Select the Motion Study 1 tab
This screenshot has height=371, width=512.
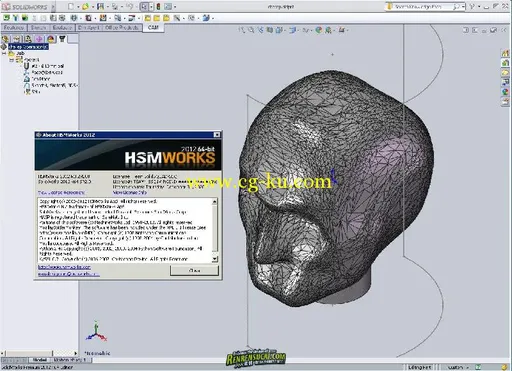coord(70,360)
